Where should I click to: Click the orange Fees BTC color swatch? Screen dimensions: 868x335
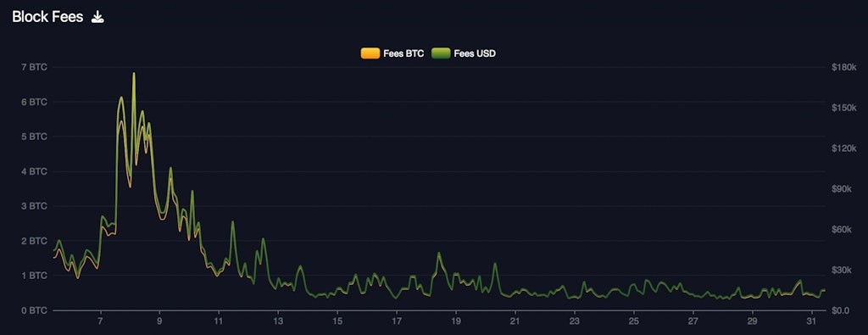(370, 53)
